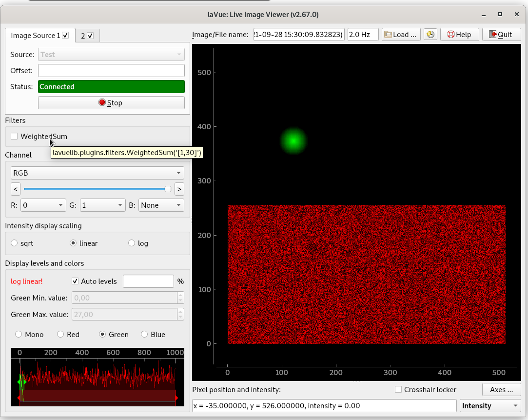Click the clock icon button near Load
Screen dimensions: 528x420
pyautogui.click(x=430, y=35)
